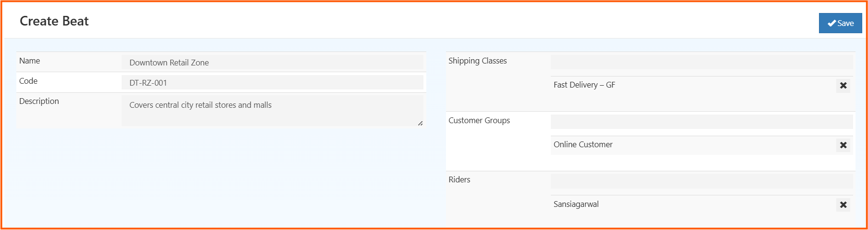Open the Customer Groups selection box

pos(701,122)
